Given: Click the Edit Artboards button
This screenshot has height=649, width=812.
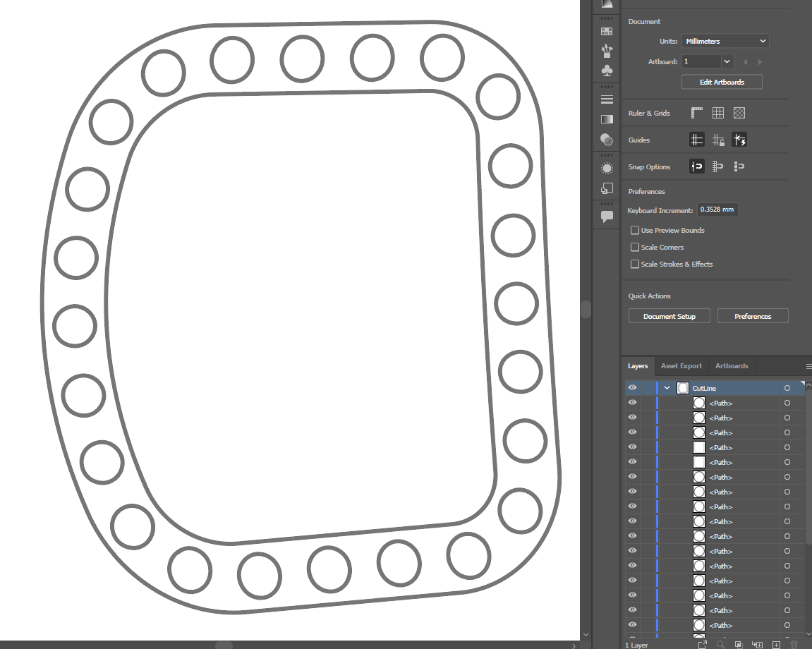Looking at the screenshot, I should pos(722,82).
